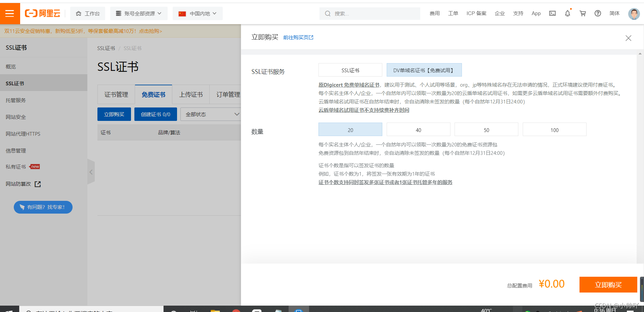644x312 pixels.
Task: Open 网站安全 in the sidebar
Action: tap(44, 117)
